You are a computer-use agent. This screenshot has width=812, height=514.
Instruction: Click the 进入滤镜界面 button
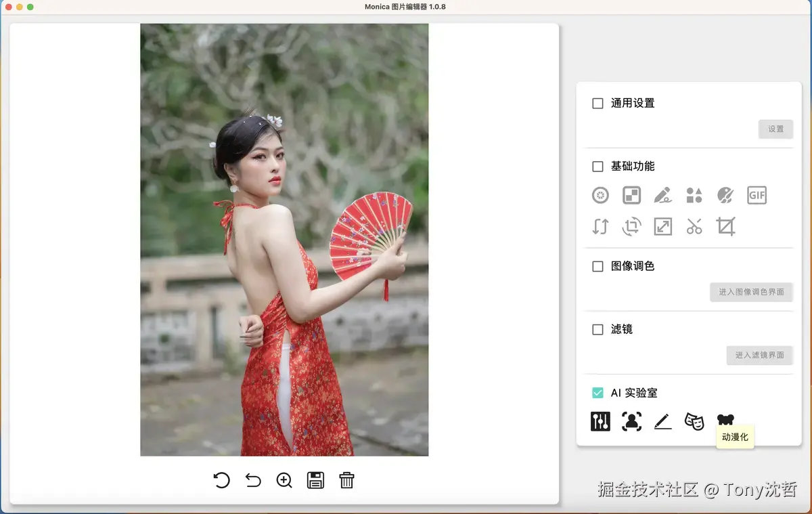(x=759, y=355)
